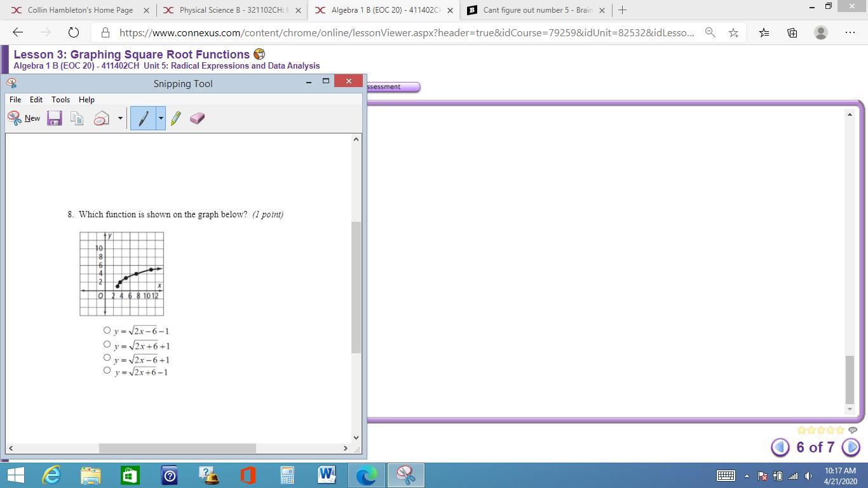Image resolution: width=868 pixels, height=488 pixels.
Task: Minimize the Snipping Tool window
Action: coord(309,81)
